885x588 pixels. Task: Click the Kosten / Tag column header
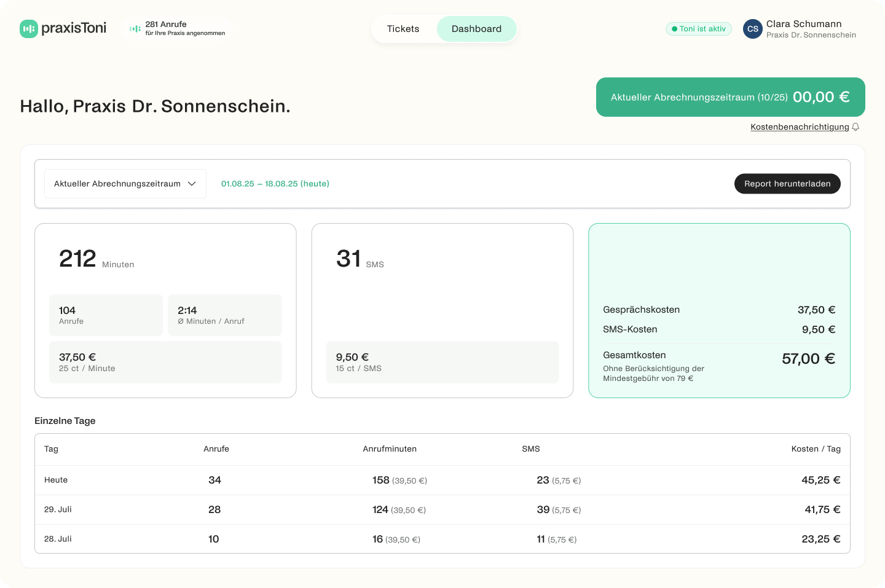tap(816, 449)
